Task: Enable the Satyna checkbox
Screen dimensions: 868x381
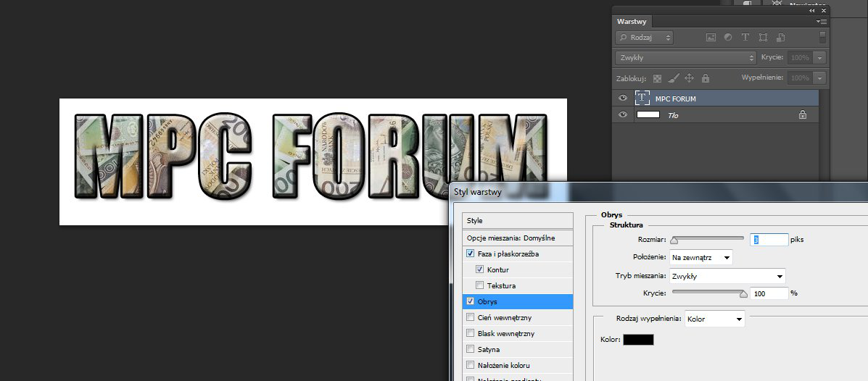Action: coord(471,349)
